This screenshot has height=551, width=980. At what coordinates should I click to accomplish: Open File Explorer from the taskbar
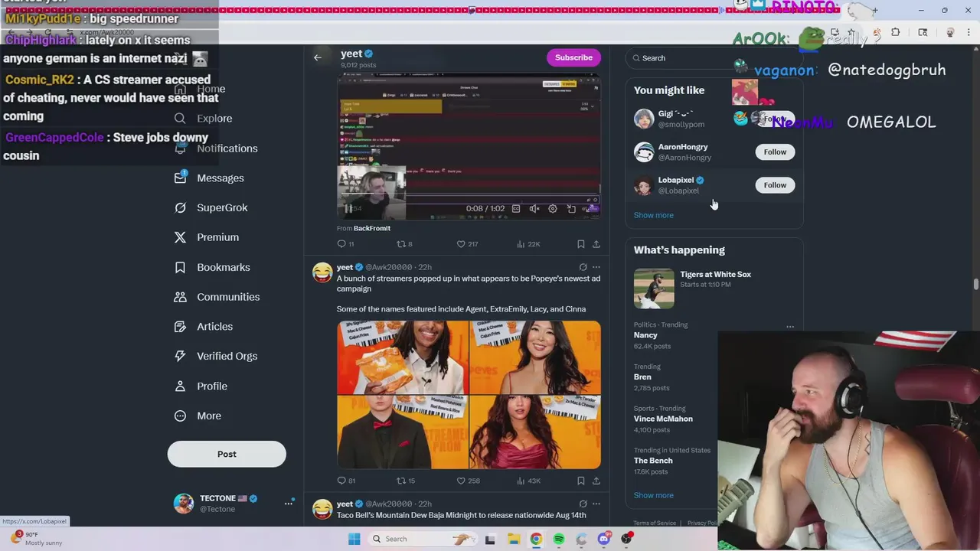(x=513, y=539)
